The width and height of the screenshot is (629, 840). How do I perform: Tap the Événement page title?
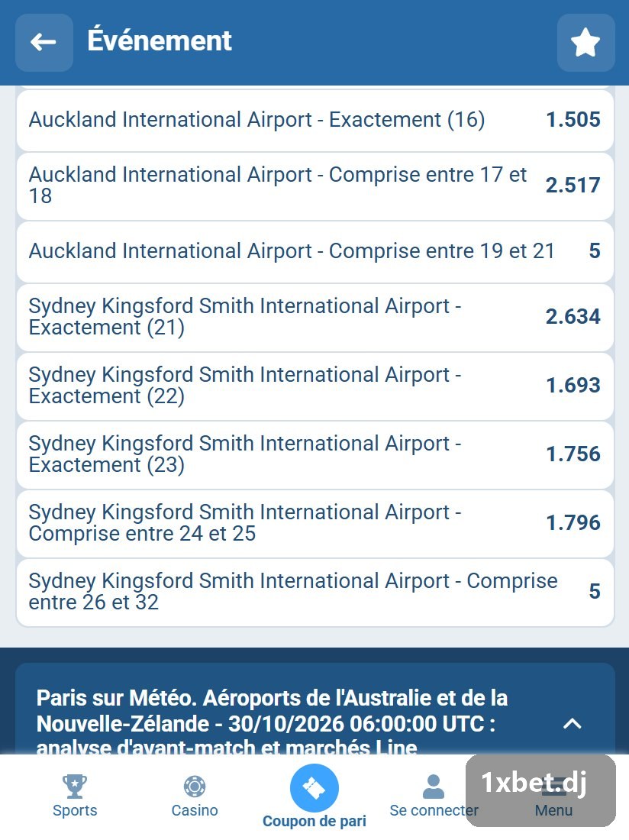pos(160,40)
